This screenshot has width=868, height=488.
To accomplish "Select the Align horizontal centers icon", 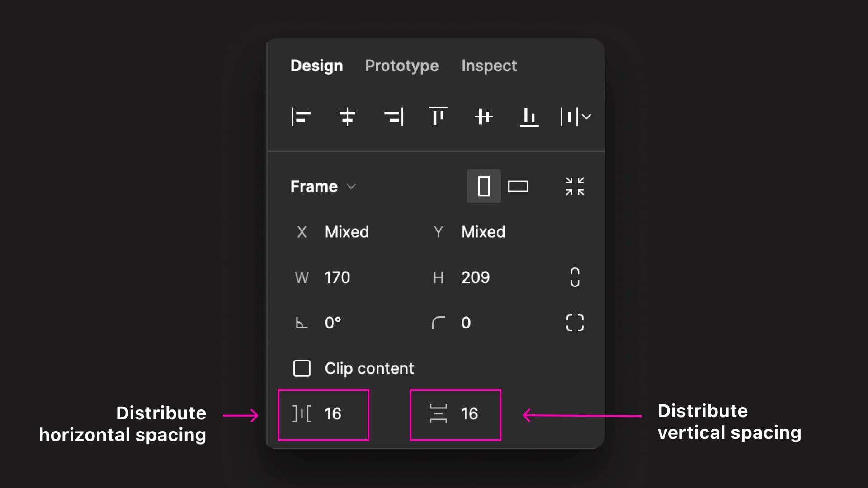I will [x=347, y=117].
